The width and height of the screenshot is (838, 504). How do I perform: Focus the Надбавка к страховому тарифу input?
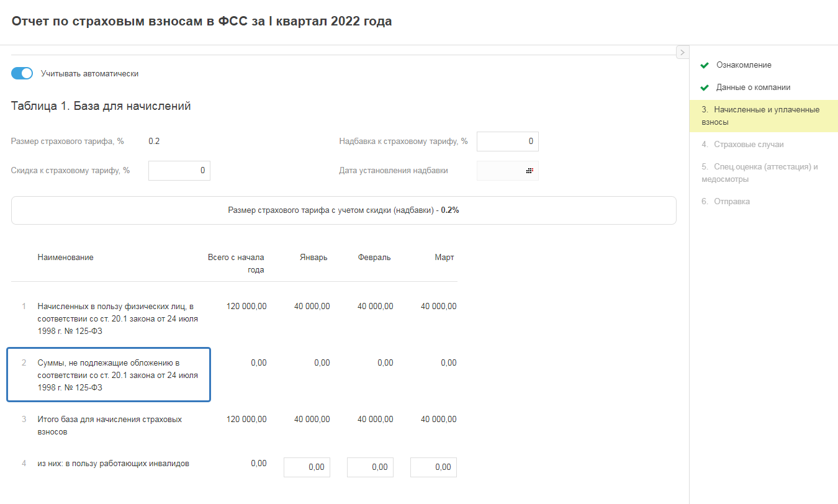click(508, 142)
